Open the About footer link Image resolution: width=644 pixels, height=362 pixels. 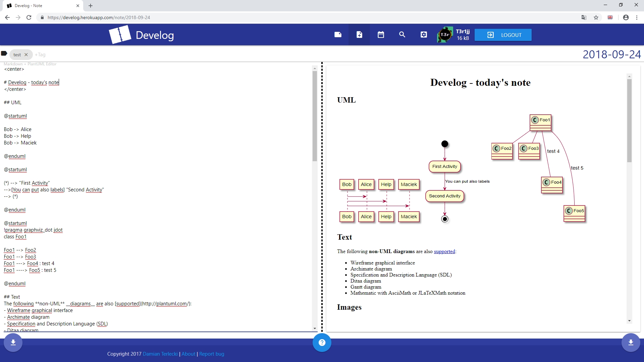(189, 354)
